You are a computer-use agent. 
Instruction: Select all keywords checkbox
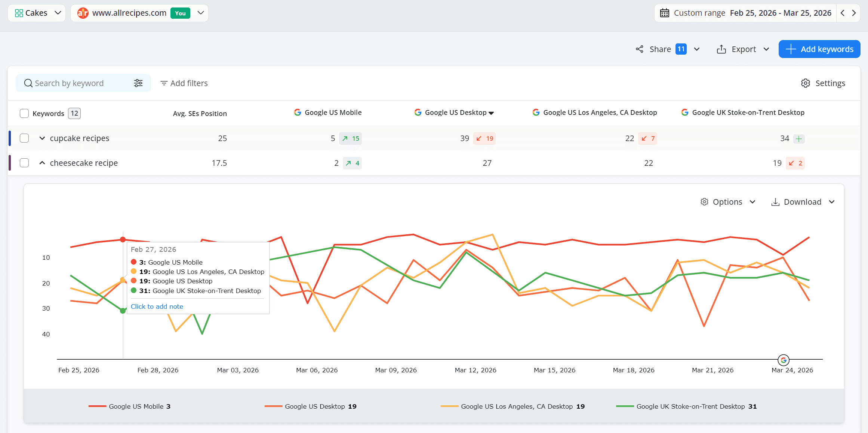click(24, 113)
